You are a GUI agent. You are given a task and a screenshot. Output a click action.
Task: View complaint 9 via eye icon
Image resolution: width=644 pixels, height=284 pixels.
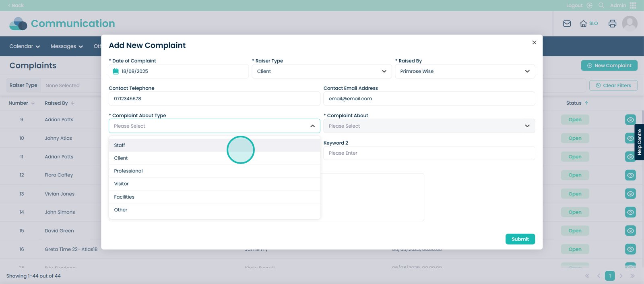click(x=630, y=120)
